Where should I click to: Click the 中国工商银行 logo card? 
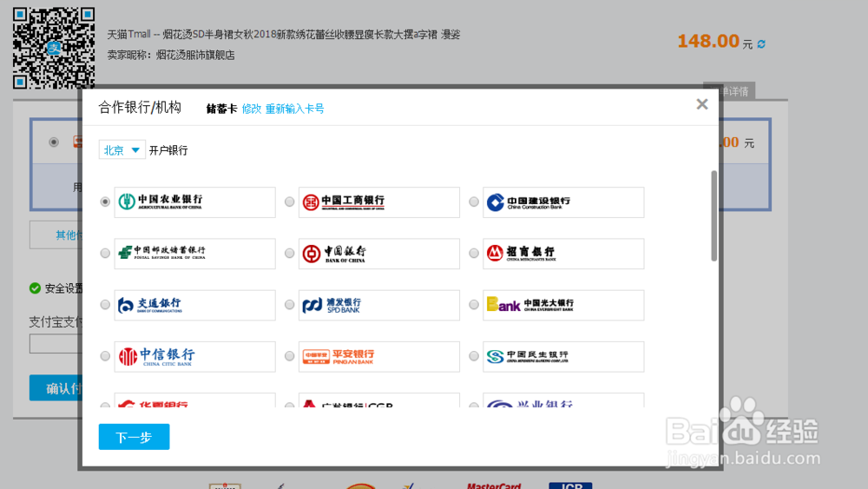379,202
